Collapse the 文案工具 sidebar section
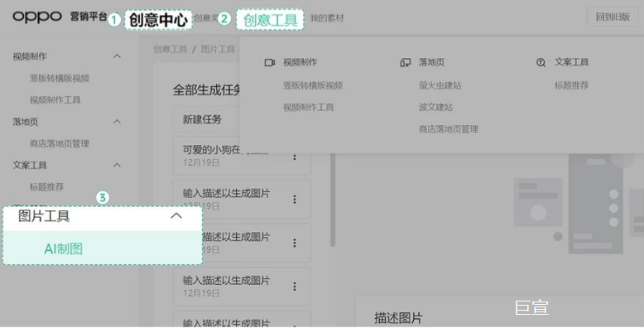The height and width of the screenshot is (328, 644). [117, 165]
